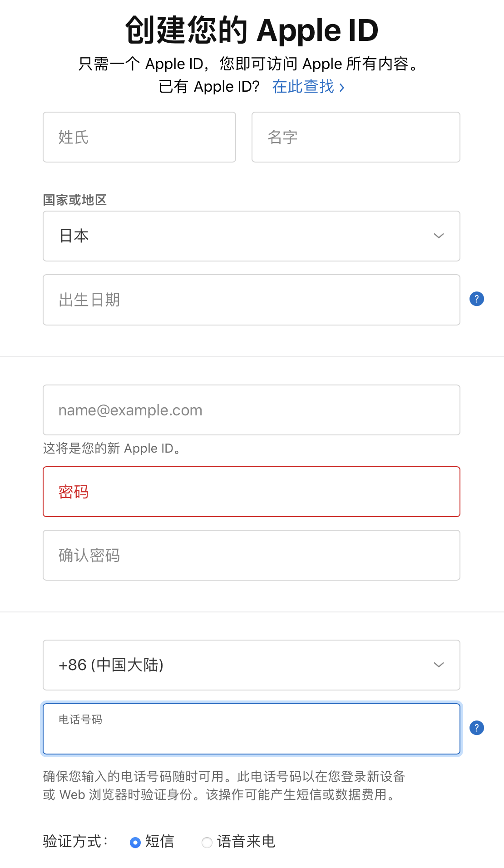Click the 短信 label text
This screenshot has width=504, height=868.
tap(159, 842)
